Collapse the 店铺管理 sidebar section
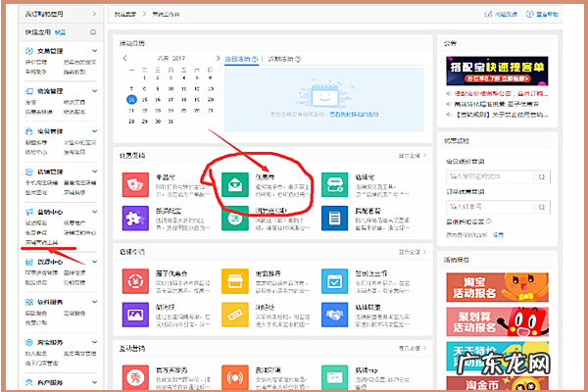Viewport: 588px width, 392px height. 94,171
